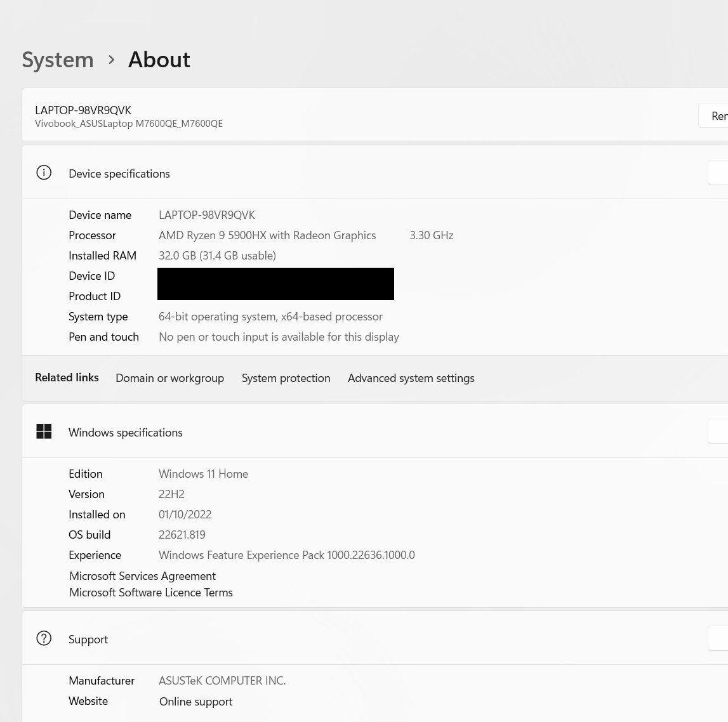This screenshot has height=722, width=728.
Task: Open the Online support website link
Action: 196,702
